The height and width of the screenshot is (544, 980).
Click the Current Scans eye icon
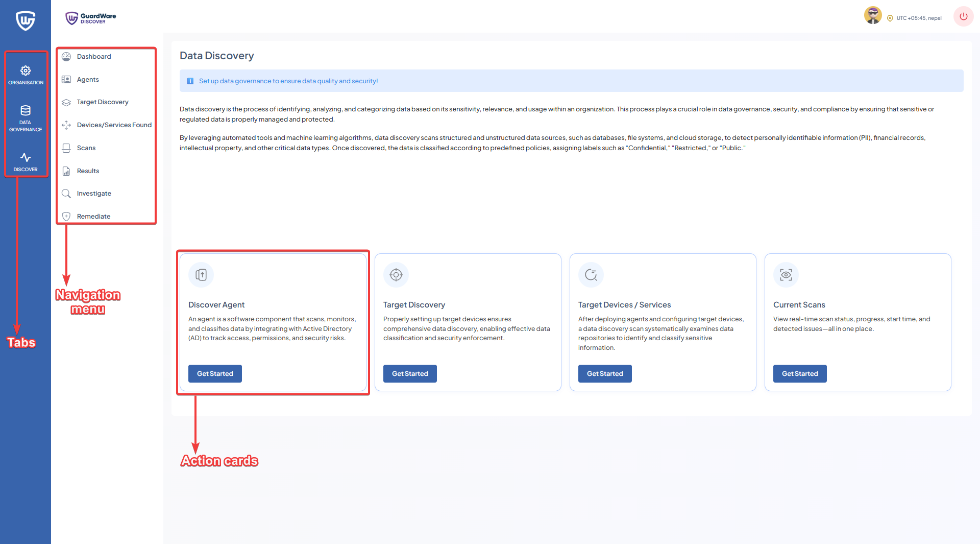[786, 275]
